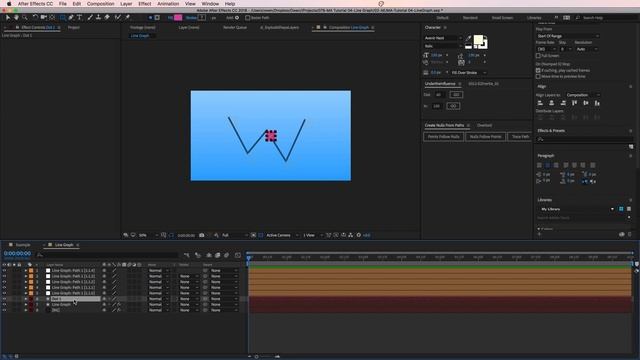Screen dimensions: 640x360
Task: Open preview Resolution 'Auto' dropdown
Action: [x=587, y=49]
